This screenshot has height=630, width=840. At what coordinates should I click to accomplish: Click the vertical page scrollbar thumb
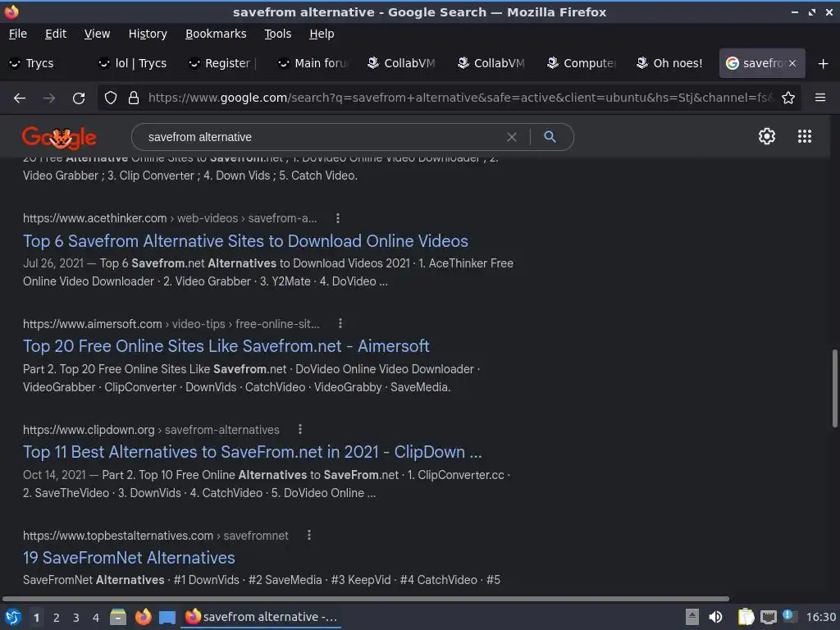[x=834, y=388]
